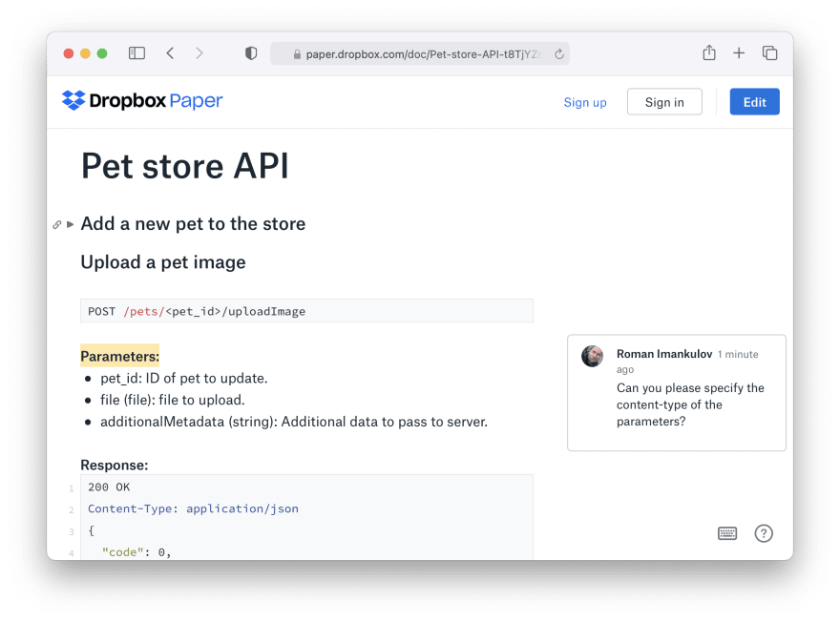Copy section link via chain icon

point(56,225)
